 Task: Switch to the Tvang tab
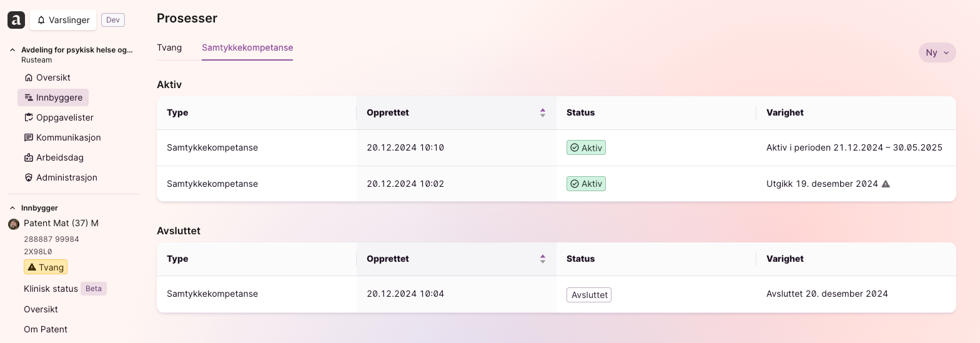pos(169,47)
